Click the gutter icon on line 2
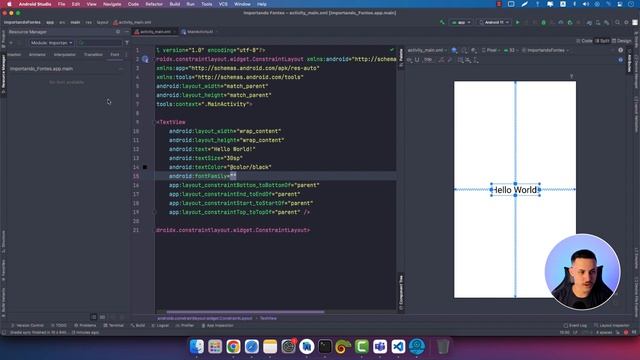Screen dimensions: 640x360 coord(145,59)
